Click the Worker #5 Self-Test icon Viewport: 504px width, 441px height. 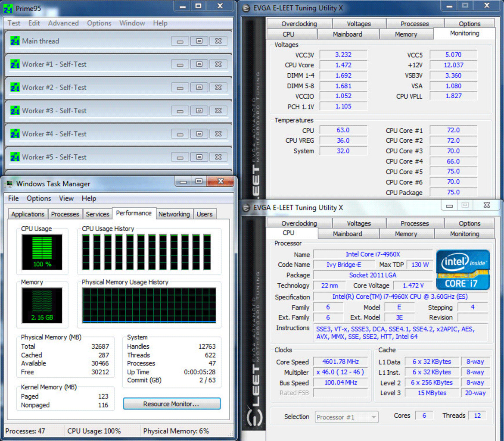coord(15,156)
